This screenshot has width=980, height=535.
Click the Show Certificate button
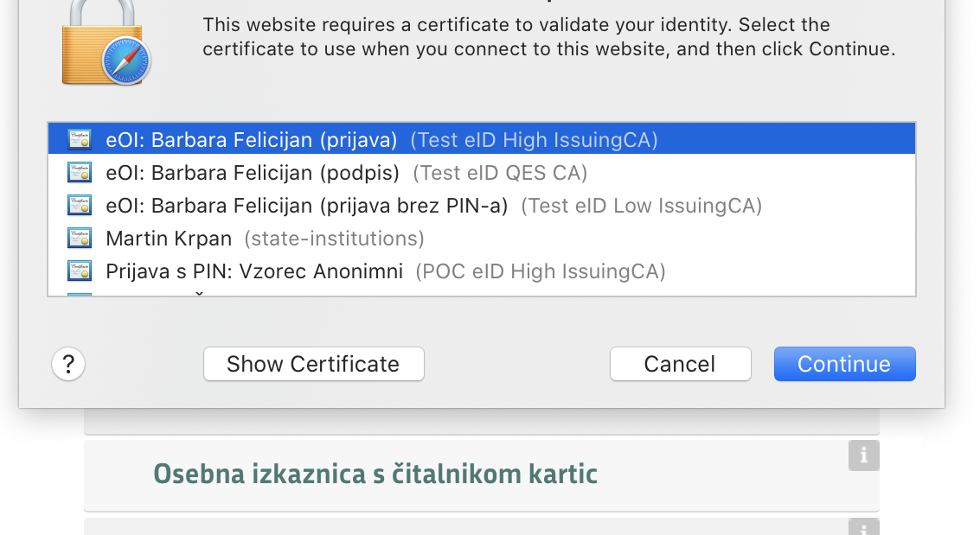[x=314, y=364]
